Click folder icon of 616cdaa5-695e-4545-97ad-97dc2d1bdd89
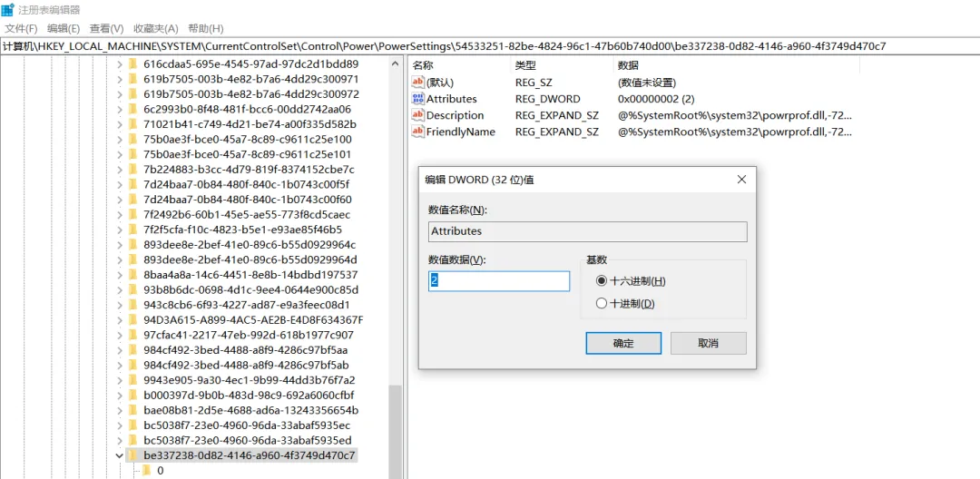 tap(132, 64)
